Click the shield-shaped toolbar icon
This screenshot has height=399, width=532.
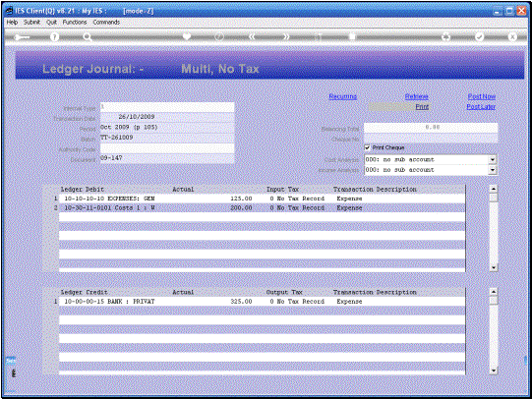coord(186,36)
